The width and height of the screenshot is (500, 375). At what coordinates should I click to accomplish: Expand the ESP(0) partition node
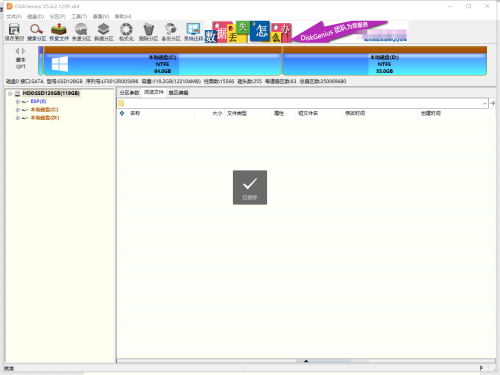click(x=18, y=101)
